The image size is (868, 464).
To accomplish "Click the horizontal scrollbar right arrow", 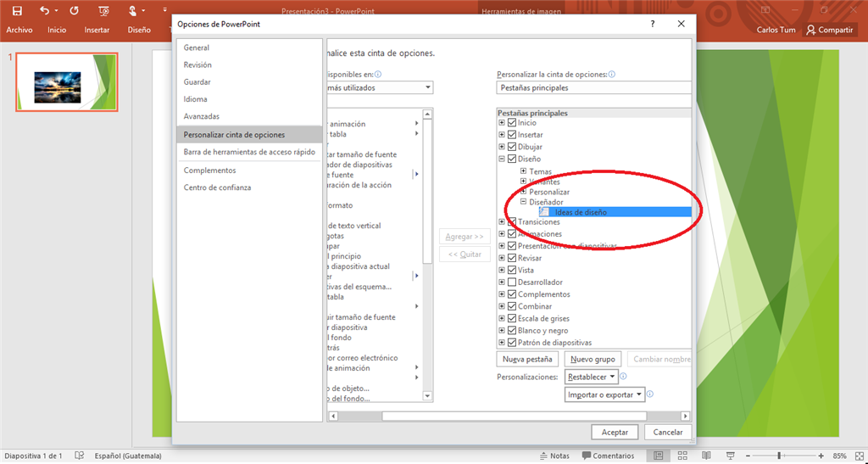I will (685, 416).
